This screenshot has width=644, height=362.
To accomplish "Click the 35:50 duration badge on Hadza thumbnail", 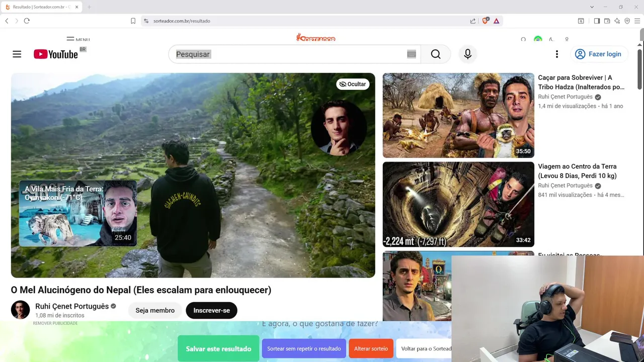I will coord(523,151).
